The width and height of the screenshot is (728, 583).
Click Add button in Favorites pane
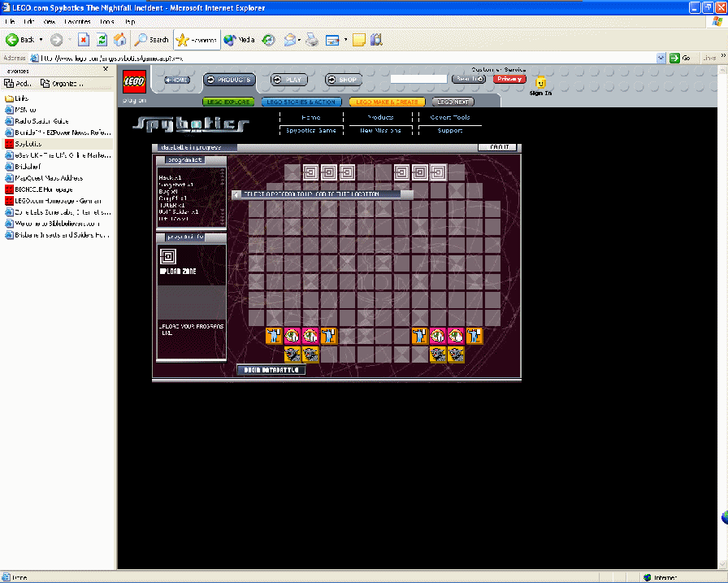coord(18,84)
